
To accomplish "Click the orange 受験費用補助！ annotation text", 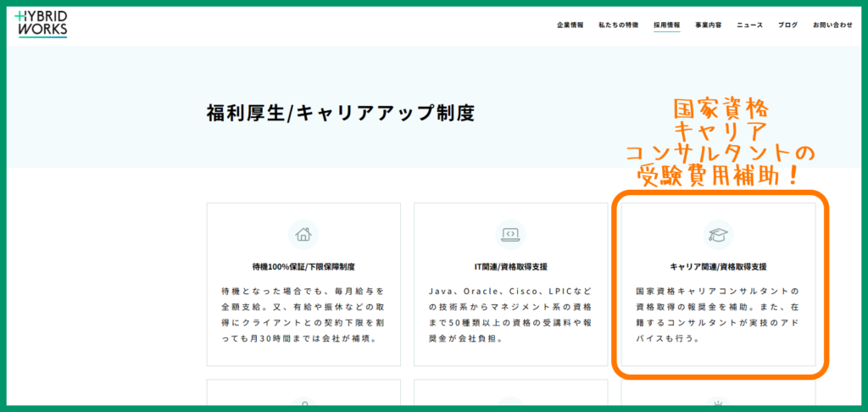I will coord(721,175).
